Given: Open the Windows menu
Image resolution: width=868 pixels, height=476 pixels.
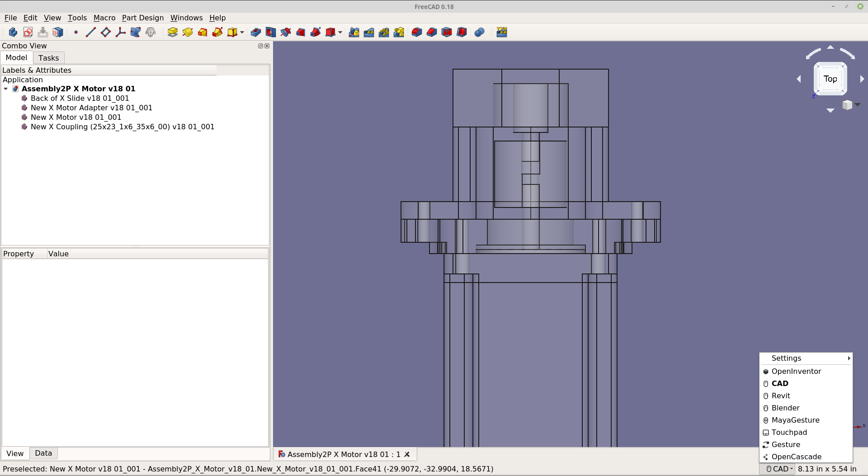Looking at the screenshot, I should pos(186,18).
